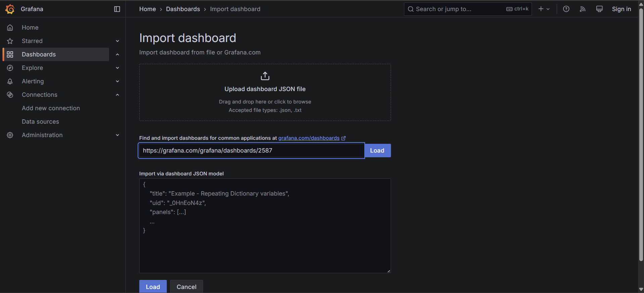Click 'Import via dashboard JSON model' label
This screenshot has height=293, width=644.
coord(182,174)
